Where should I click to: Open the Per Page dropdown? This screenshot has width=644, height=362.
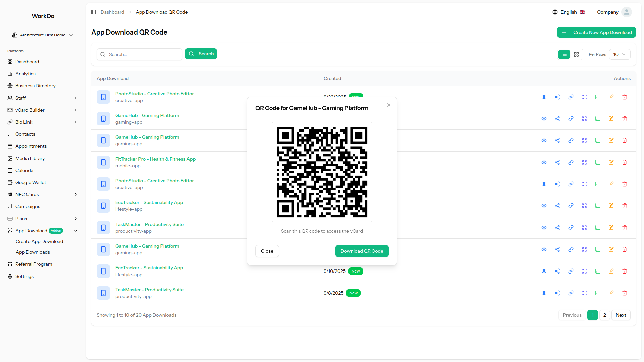tap(620, 54)
